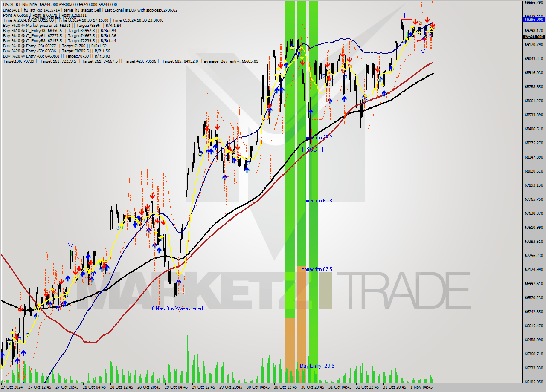This screenshot has width=546, height=392.
Task: Click the 66742.850 price axis value
Action: tap(534, 311)
